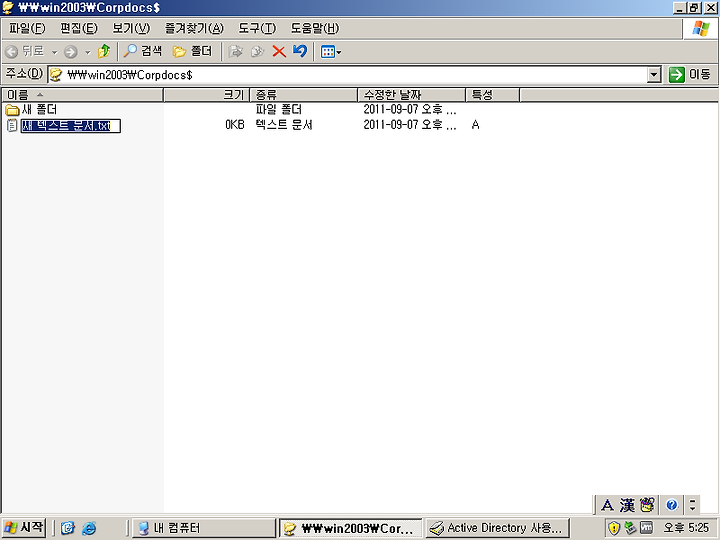Click the A attribute cell
This screenshot has width=720, height=540.
[x=475, y=125]
